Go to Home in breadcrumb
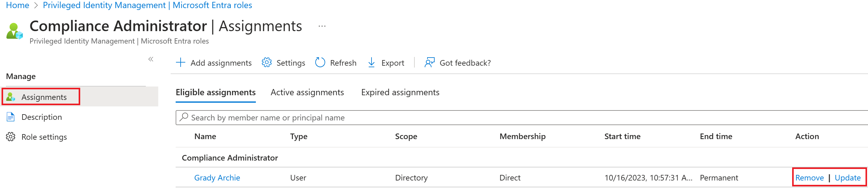868x192 pixels. pyautogui.click(x=17, y=5)
